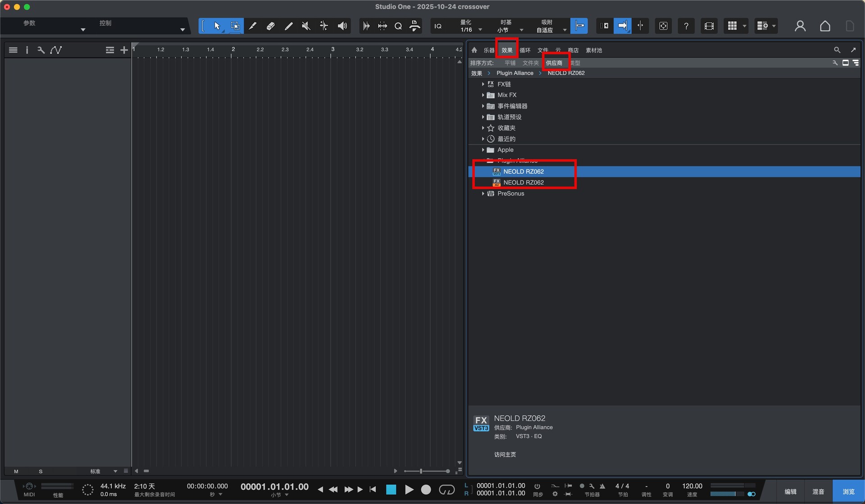The width and height of the screenshot is (865, 504).
Task: Switch to the 乐器 browser tab
Action: tap(489, 50)
